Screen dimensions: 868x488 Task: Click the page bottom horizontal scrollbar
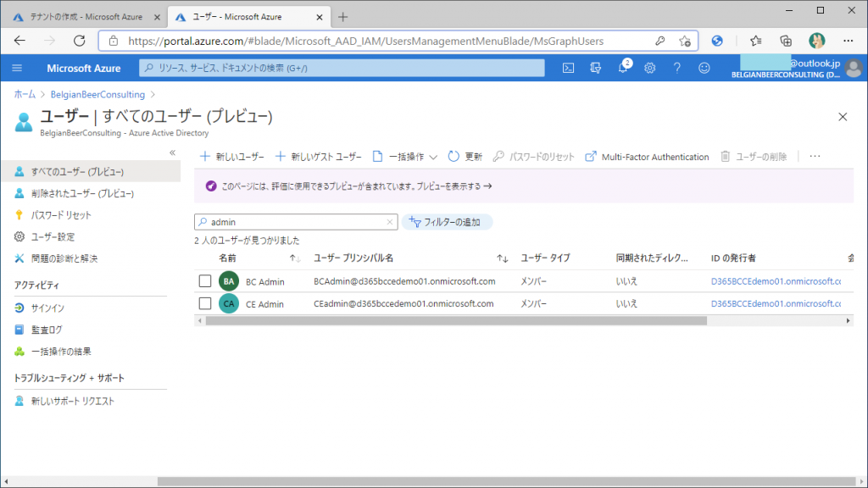(x=507, y=482)
